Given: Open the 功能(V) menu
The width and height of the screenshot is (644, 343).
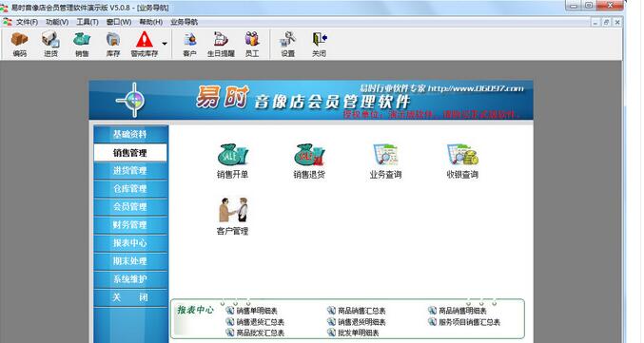Looking at the screenshot, I should tap(57, 22).
